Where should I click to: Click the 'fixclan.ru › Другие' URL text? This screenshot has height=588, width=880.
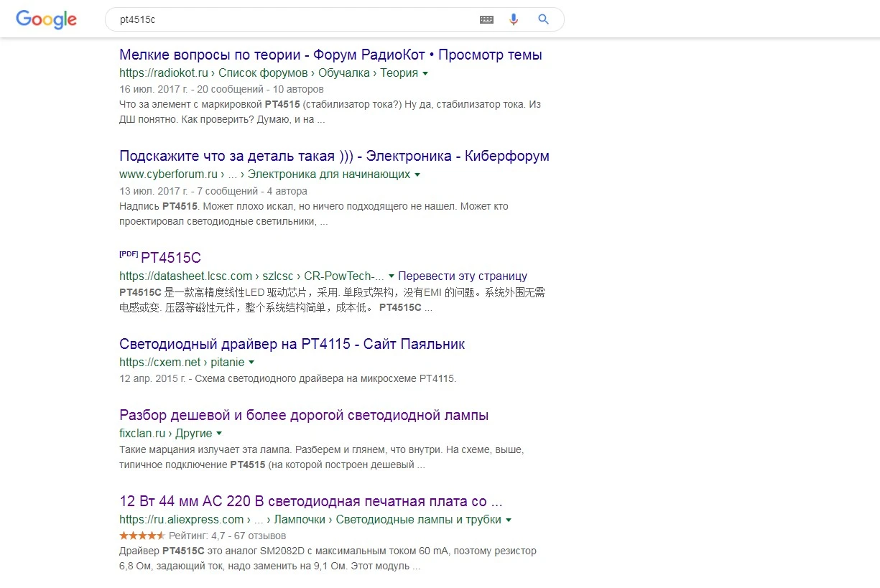[166, 434]
